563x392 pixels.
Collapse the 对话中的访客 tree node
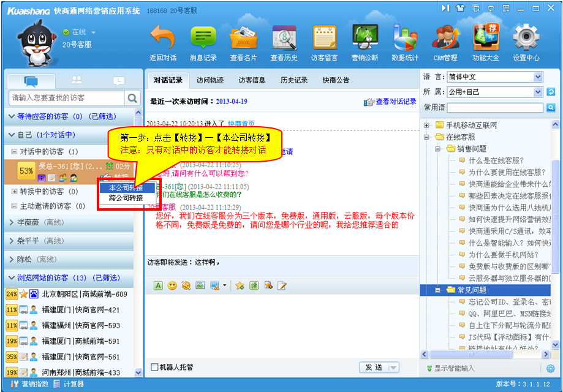point(13,151)
